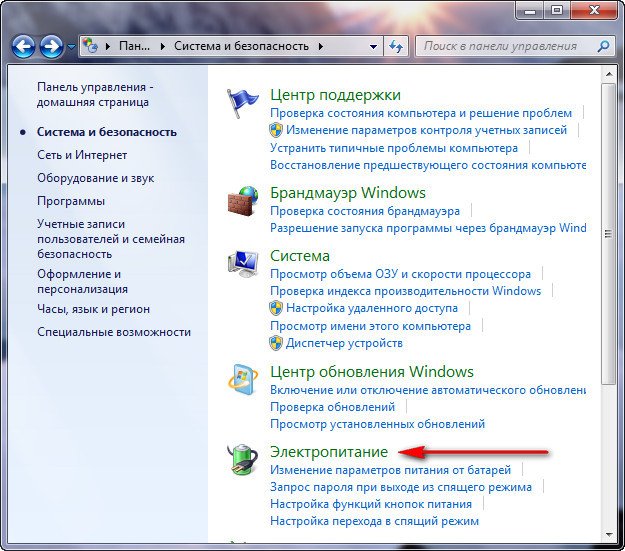Image resolution: width=625 pixels, height=551 pixels.
Task: Open Оборудование и звук category
Action: tap(95, 178)
